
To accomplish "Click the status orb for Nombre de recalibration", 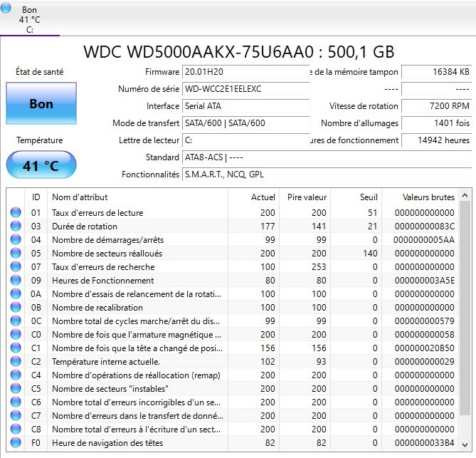I will (16, 307).
